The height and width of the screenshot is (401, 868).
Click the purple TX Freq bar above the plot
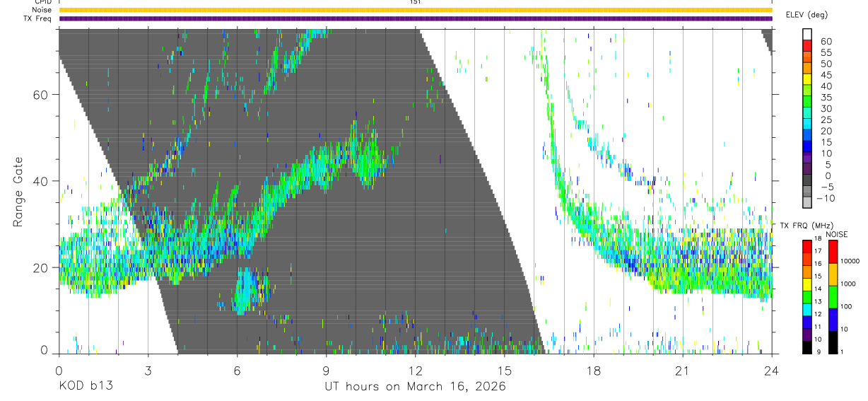pyautogui.click(x=415, y=18)
